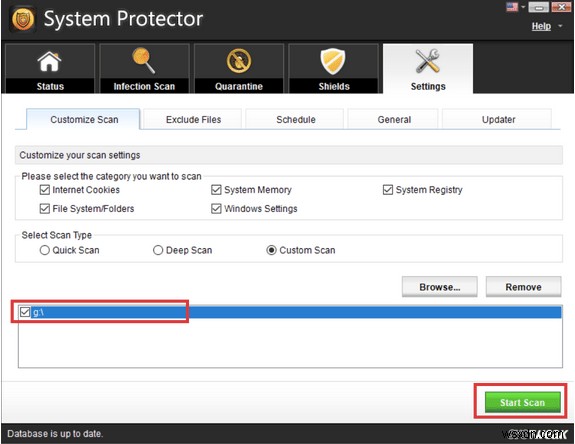The height and width of the screenshot is (444, 575).
Task: Toggle the System Memory checkbox
Action: (216, 190)
